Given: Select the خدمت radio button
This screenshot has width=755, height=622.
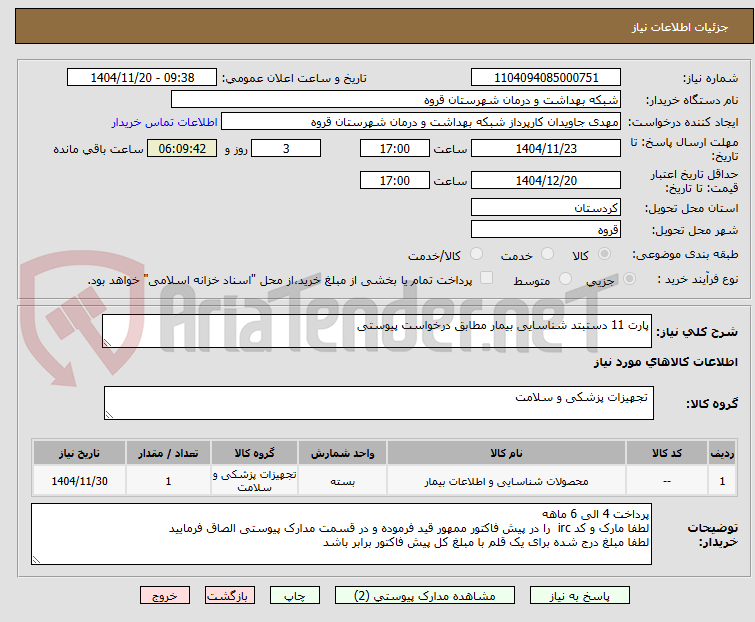Looking at the screenshot, I should tap(547, 254).
